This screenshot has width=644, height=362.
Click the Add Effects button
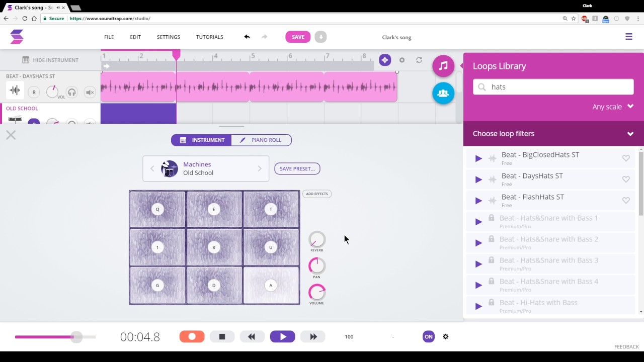[x=317, y=194]
